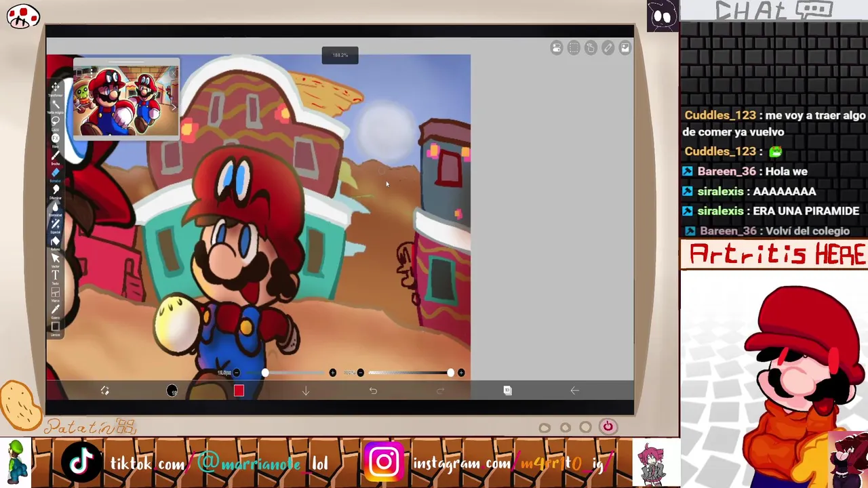Undo the last stroke
Image resolution: width=868 pixels, height=488 pixels.
[373, 391]
